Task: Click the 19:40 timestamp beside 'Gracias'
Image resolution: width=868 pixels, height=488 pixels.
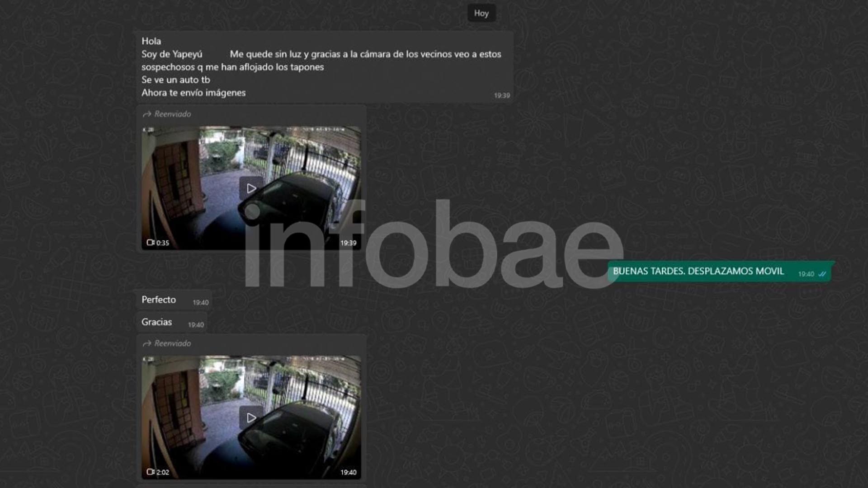Action: pos(196,325)
